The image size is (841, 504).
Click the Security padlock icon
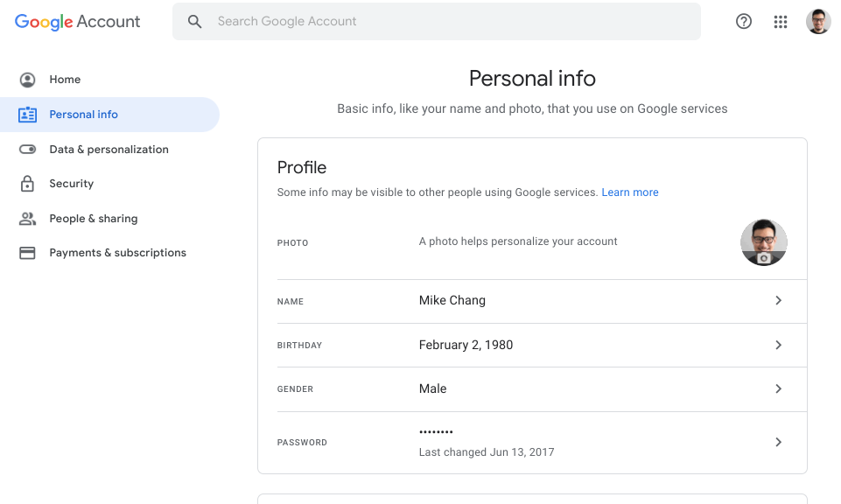(27, 184)
